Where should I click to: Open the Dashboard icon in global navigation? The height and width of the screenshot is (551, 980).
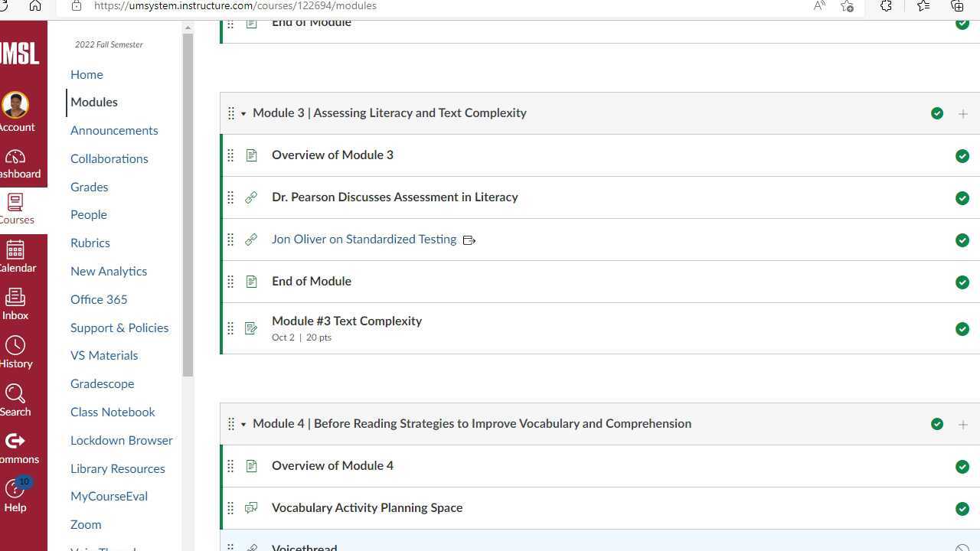15,157
